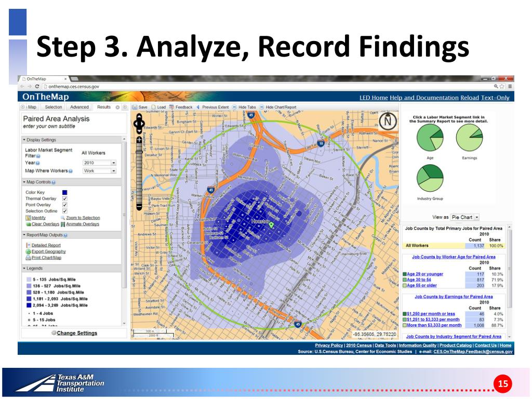
Task: Click the zoom in plus button
Action: (x=139, y=140)
